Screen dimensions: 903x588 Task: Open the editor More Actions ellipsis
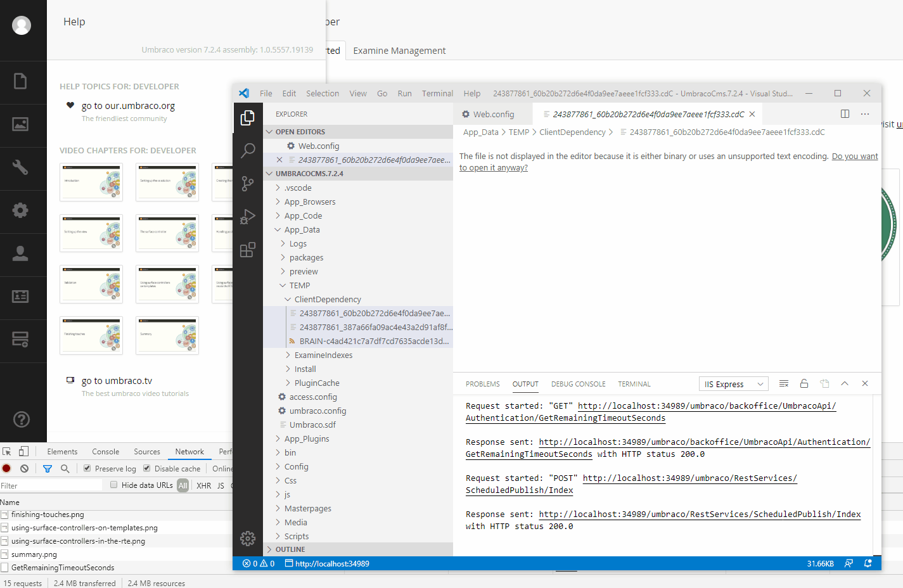pyautogui.click(x=865, y=114)
